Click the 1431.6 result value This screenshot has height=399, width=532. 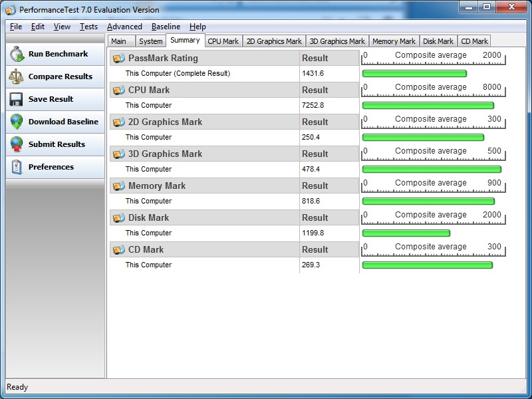pos(313,73)
